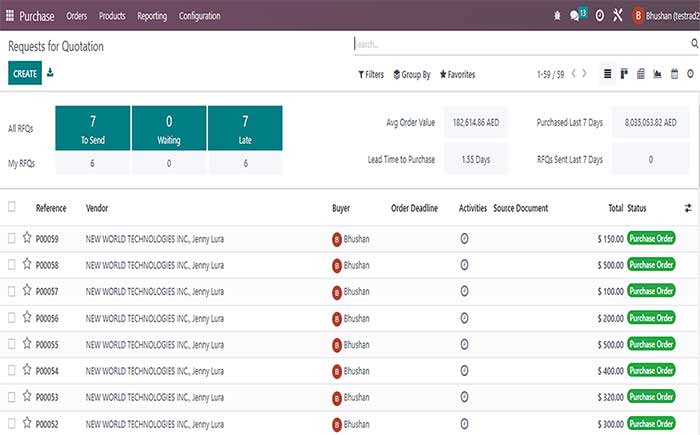Screen dimensions: 700x435
Task: Open the Favorites dropdown
Action: coord(457,75)
